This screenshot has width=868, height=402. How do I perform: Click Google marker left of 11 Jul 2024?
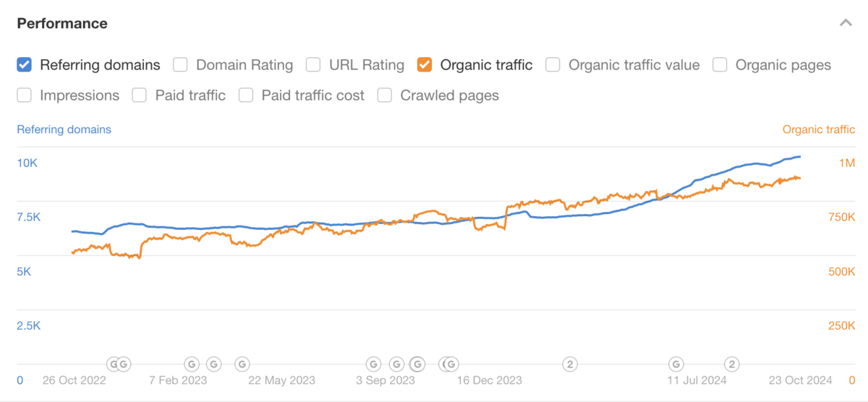[x=676, y=364]
